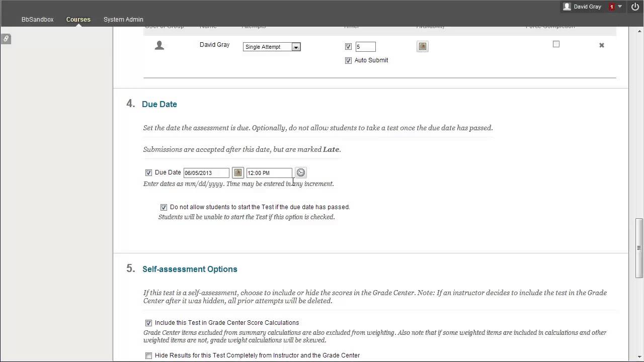Open the notification badge showing 1

click(x=612, y=7)
